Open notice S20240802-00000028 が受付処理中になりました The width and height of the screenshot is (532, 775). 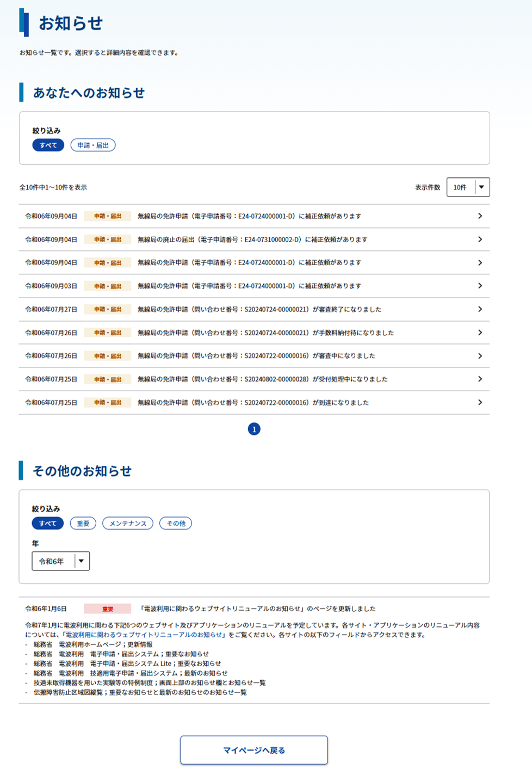pyautogui.click(x=263, y=379)
